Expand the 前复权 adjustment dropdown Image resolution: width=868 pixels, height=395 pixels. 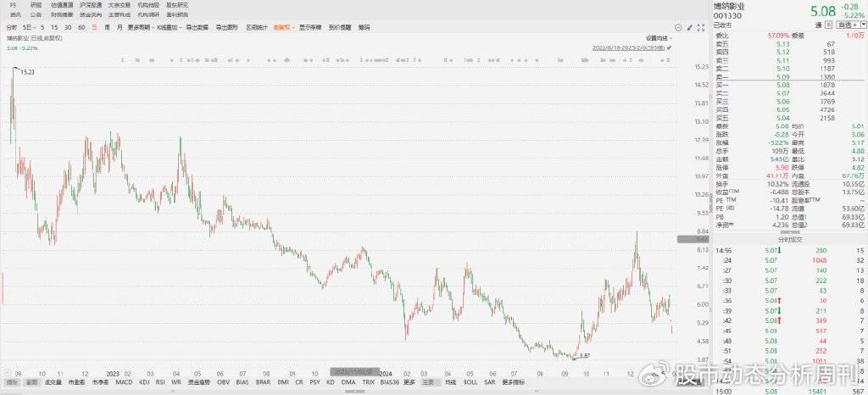[x=282, y=27]
